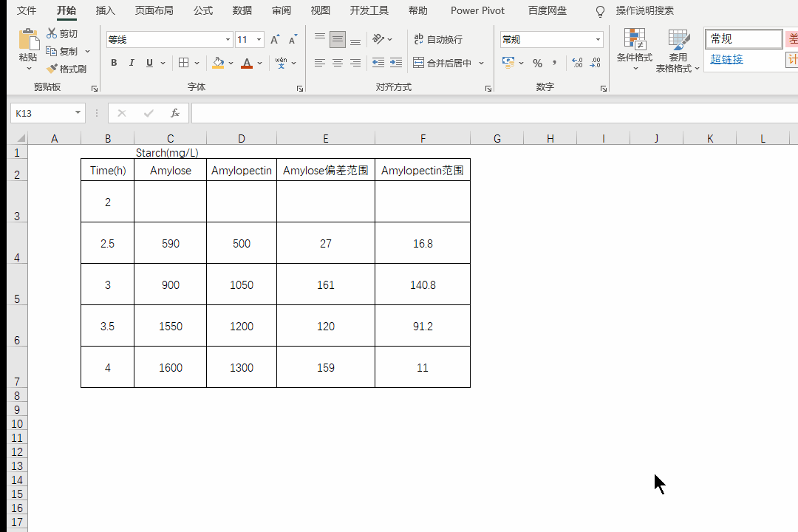Click the insert function fx icon

coord(174,113)
